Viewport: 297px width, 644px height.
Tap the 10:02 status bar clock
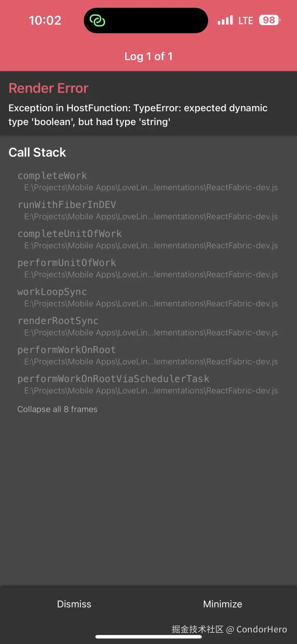(x=45, y=21)
